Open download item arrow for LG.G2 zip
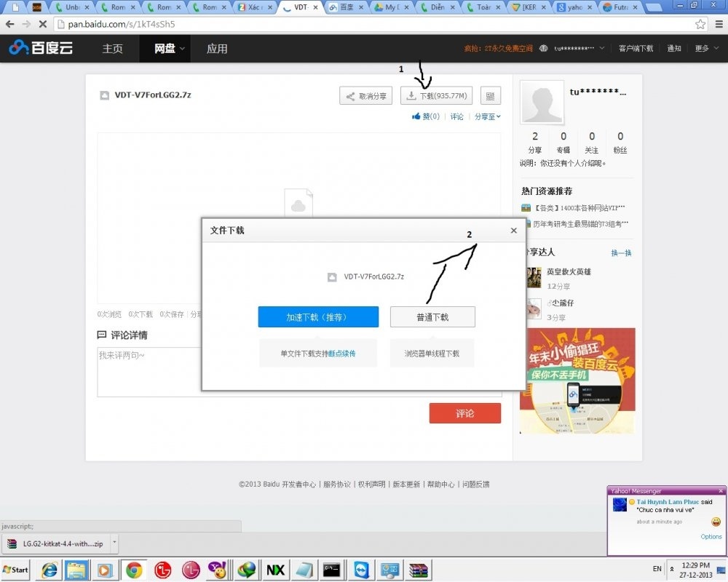The image size is (728, 582). coord(114,543)
